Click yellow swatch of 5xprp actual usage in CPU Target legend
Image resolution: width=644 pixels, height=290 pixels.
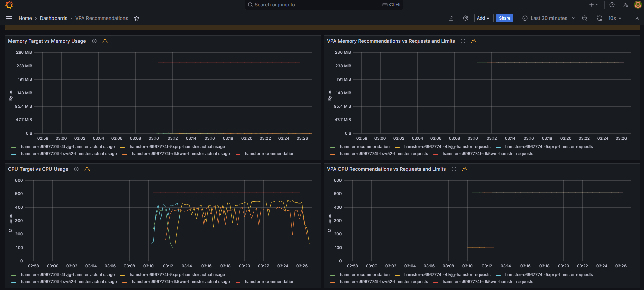[x=122, y=275]
